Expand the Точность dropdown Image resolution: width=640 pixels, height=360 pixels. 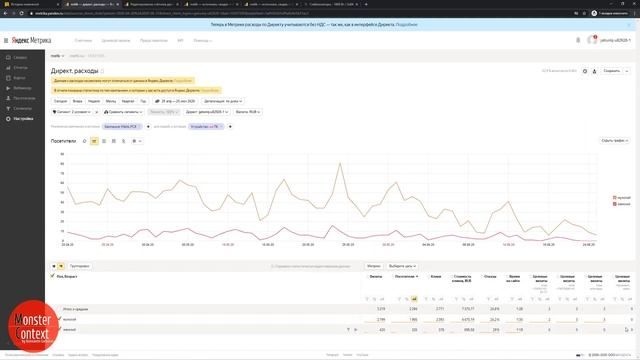[164, 112]
